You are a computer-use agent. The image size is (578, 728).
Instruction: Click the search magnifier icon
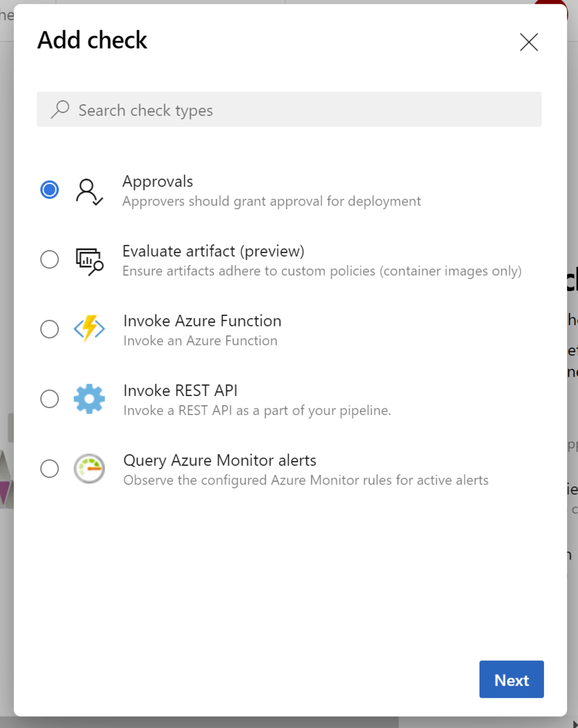tap(59, 110)
